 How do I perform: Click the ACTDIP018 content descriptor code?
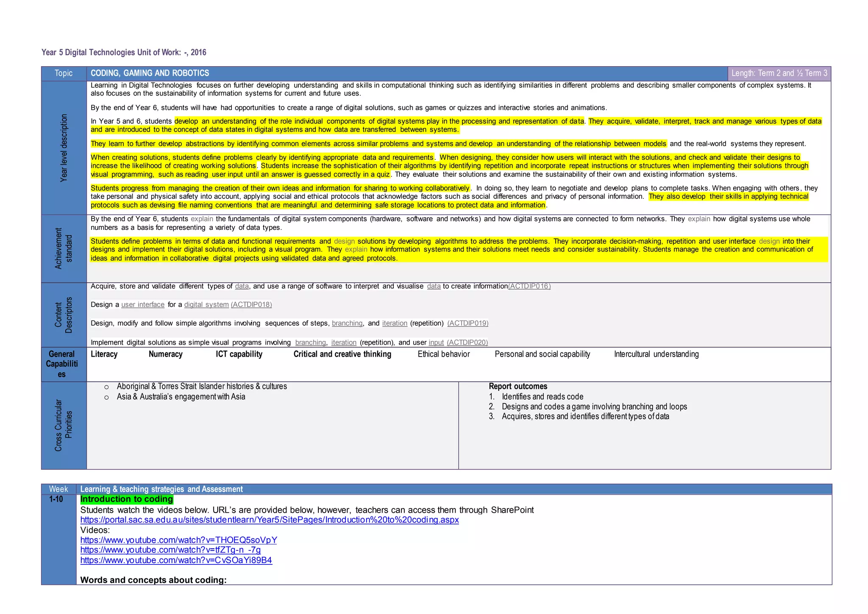point(251,304)
